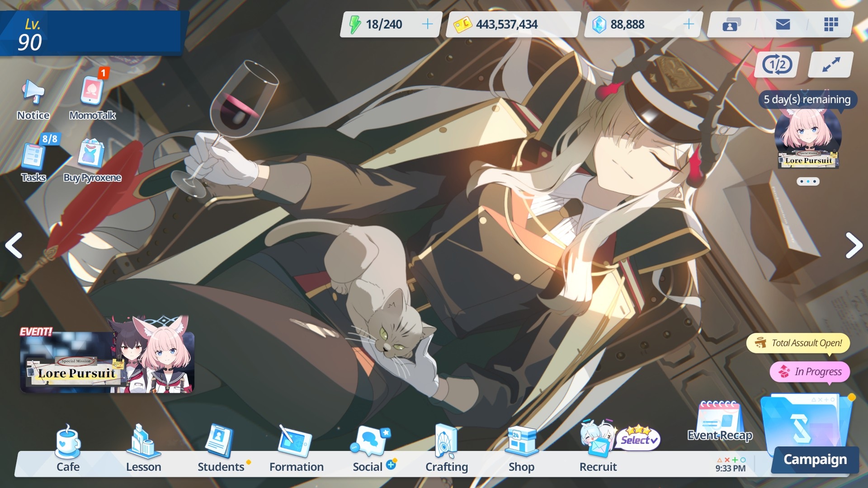Click the Pyroxene count 88,888
Screen dimensions: 868x488
pyautogui.click(x=627, y=24)
